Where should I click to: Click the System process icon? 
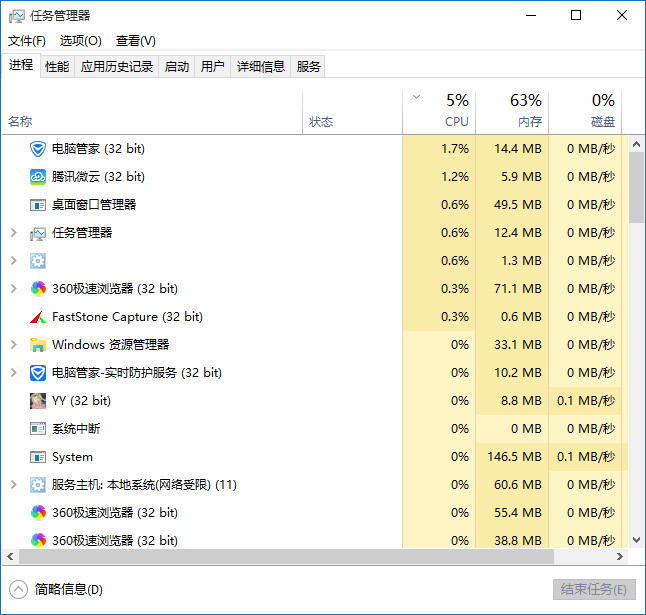tap(38, 457)
